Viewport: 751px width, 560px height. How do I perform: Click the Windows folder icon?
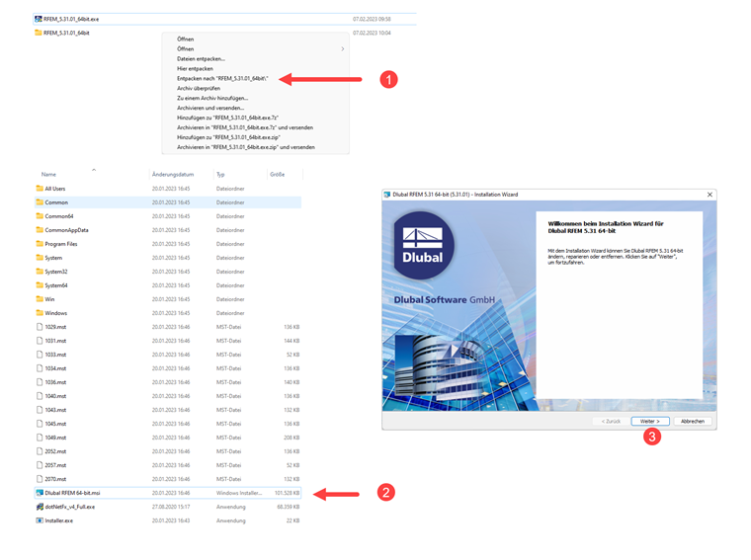[40, 313]
